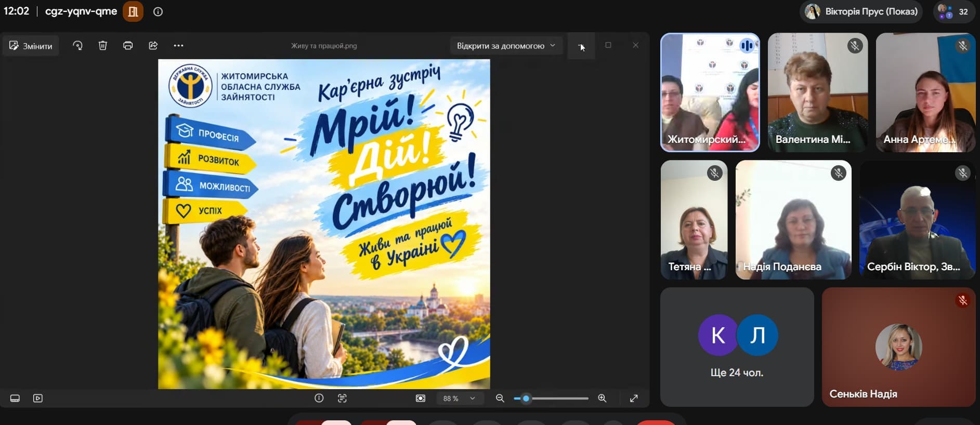Click the 'Змінити' edit button
Screen dimensions: 980x425
pyautogui.click(x=31, y=46)
